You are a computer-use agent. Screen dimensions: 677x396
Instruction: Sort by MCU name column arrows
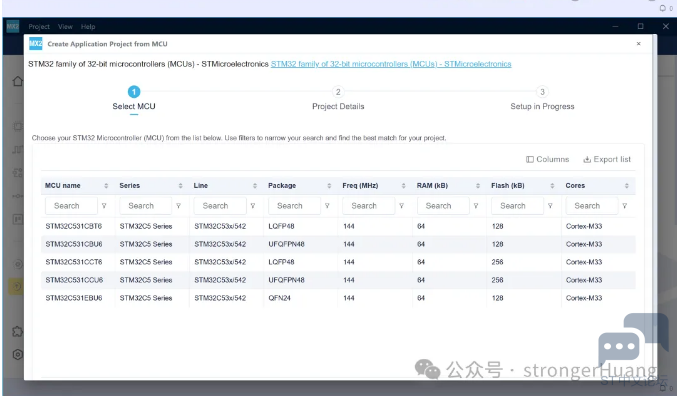(106, 186)
